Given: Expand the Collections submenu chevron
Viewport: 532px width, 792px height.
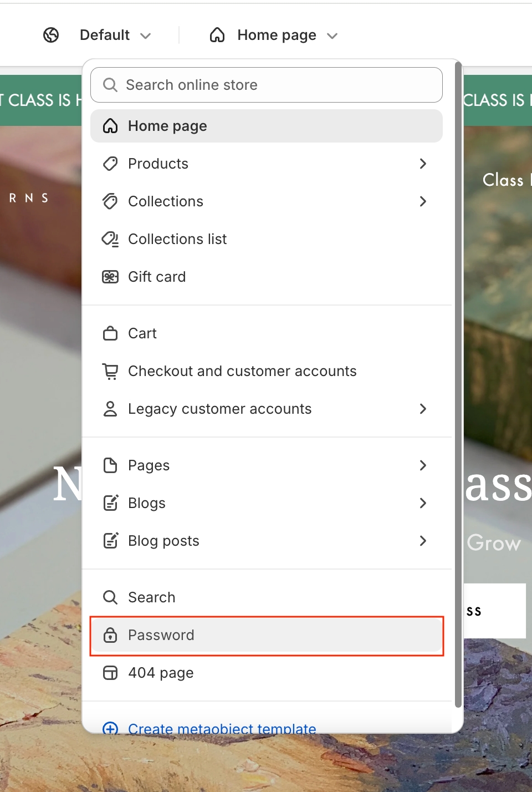Looking at the screenshot, I should (x=423, y=201).
